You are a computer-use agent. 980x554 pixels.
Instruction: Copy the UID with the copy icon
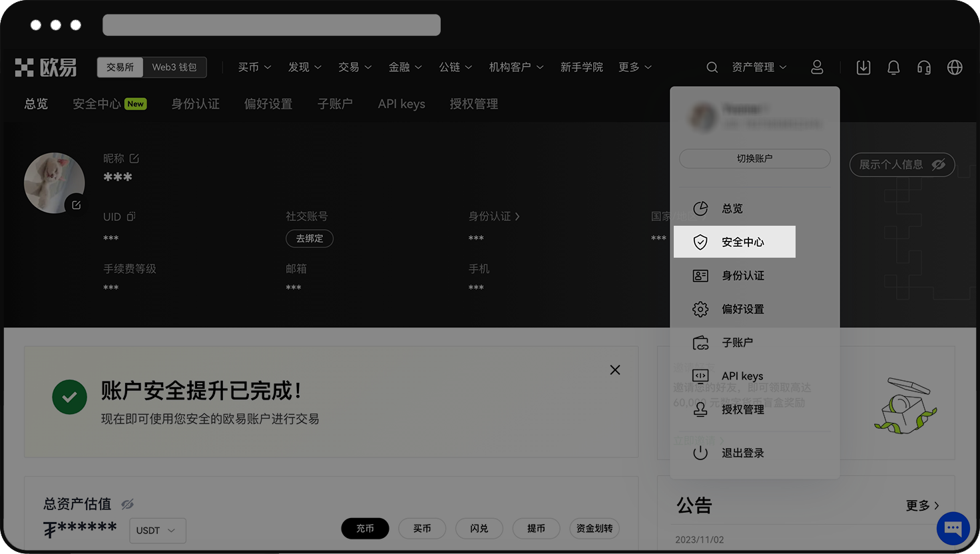[132, 216]
